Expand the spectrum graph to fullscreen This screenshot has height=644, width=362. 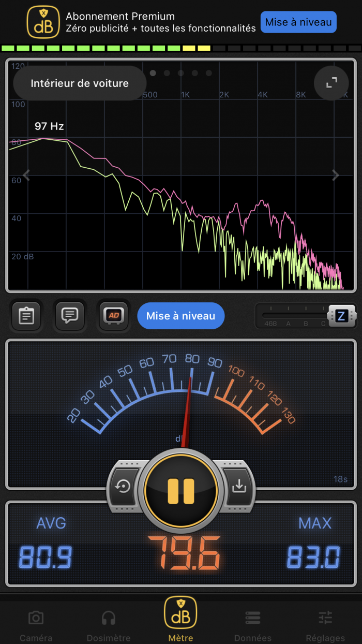331,83
